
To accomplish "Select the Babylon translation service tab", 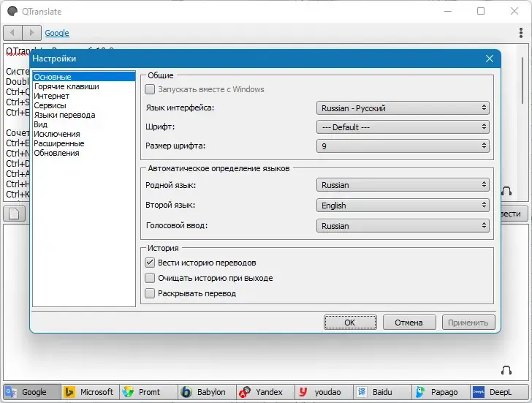I will 207,392.
